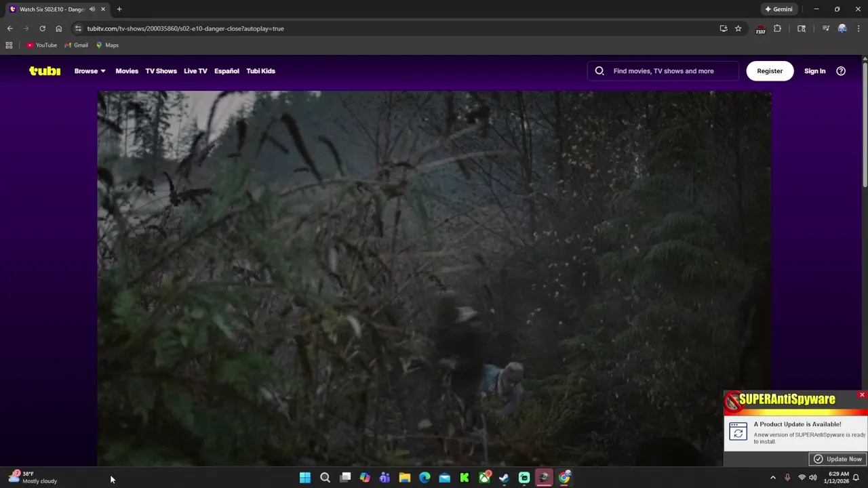Click the SUPERAntiSpyware update refresh icon
The width and height of the screenshot is (868, 488).
pyautogui.click(x=738, y=432)
